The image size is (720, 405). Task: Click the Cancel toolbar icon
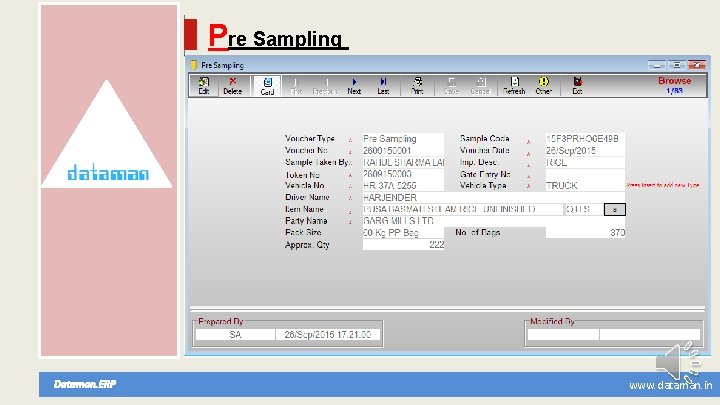(480, 86)
